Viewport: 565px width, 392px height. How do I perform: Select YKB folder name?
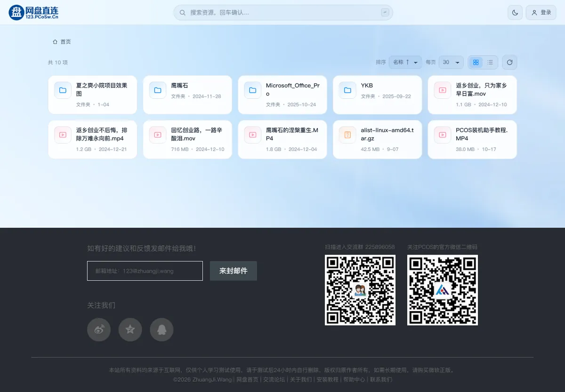point(367,86)
